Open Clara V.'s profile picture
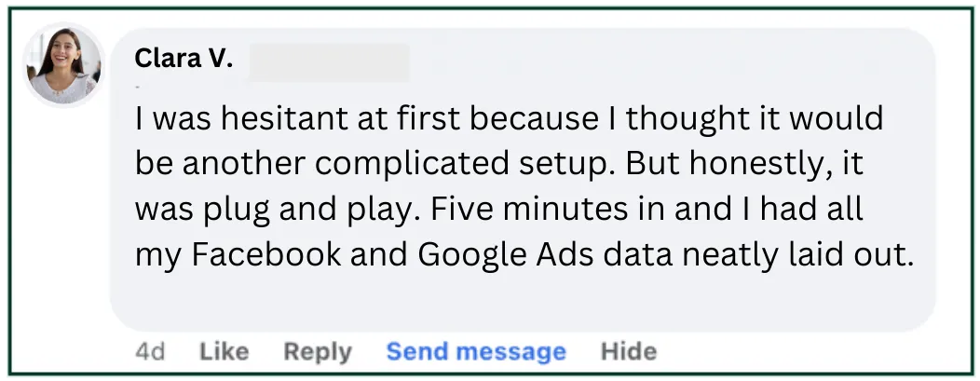This screenshot has width=980, height=381. click(63, 65)
